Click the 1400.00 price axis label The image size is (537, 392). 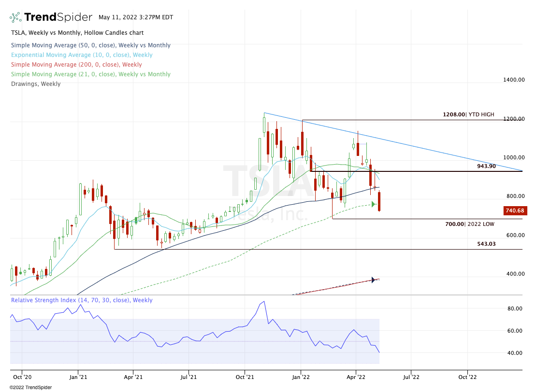(x=514, y=80)
